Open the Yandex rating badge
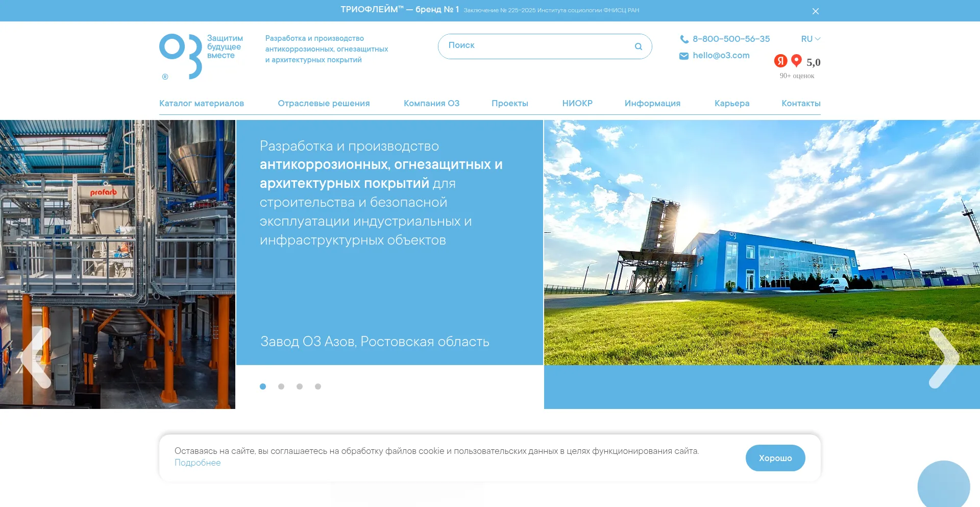Image resolution: width=980 pixels, height=507 pixels. (780, 61)
